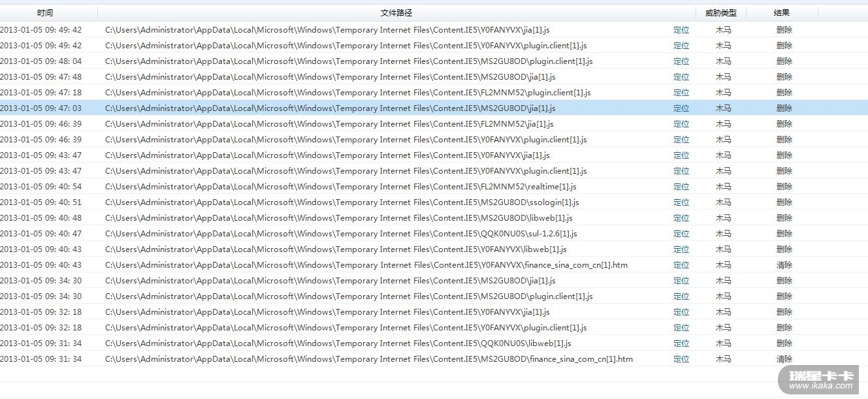
Task: Click 定位 for 09:40:48 libweb[1].js row
Action: (x=681, y=218)
